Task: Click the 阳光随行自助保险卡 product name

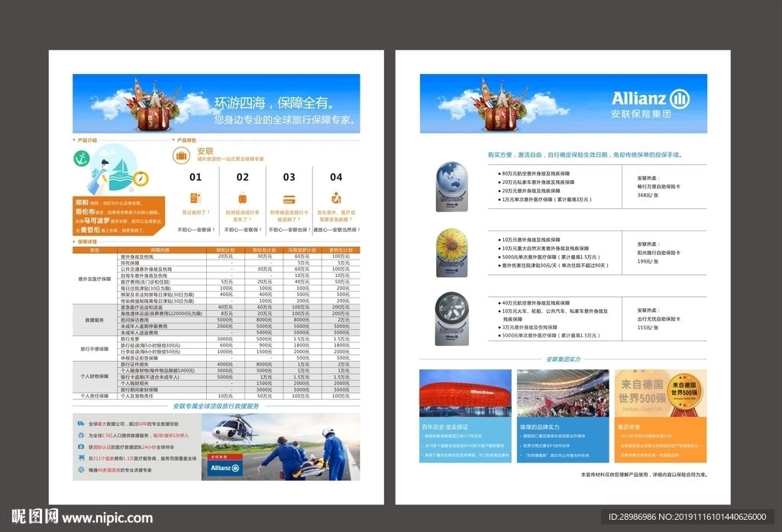Action: pos(658,253)
